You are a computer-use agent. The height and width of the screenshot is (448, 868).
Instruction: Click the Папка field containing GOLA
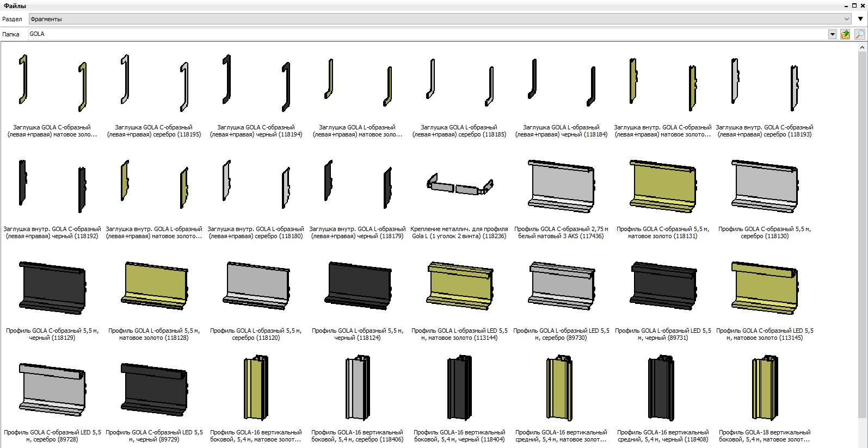tap(428, 34)
